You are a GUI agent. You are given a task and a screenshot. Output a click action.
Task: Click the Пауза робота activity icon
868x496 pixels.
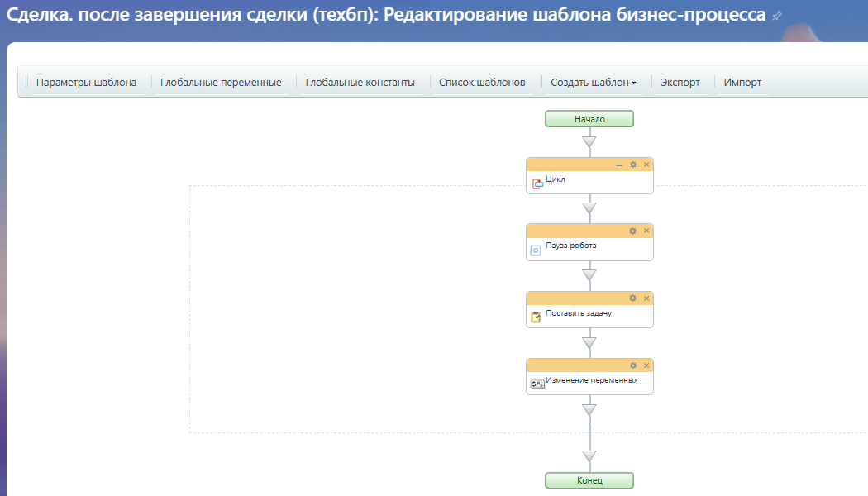tap(536, 250)
